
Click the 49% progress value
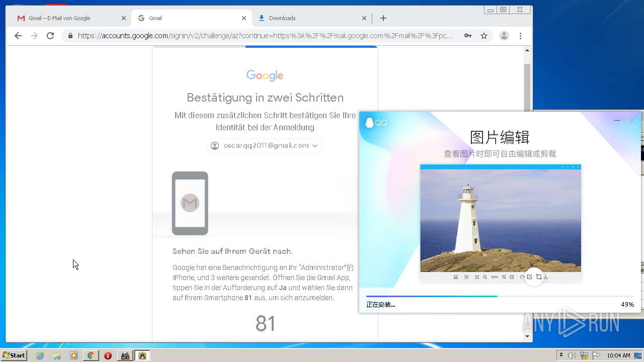click(x=627, y=305)
